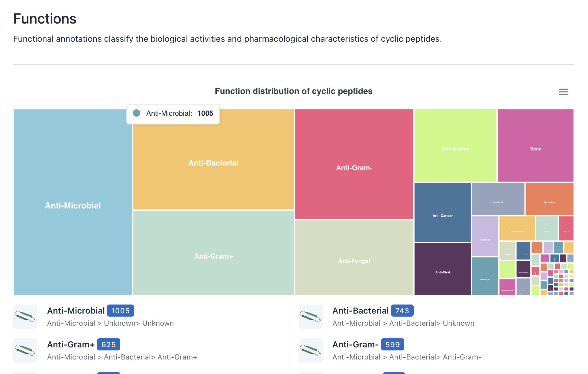Click the Anti-Gram- peptide thumbnail icon
Image resolution: width=588 pixels, height=374 pixels.
click(x=311, y=350)
